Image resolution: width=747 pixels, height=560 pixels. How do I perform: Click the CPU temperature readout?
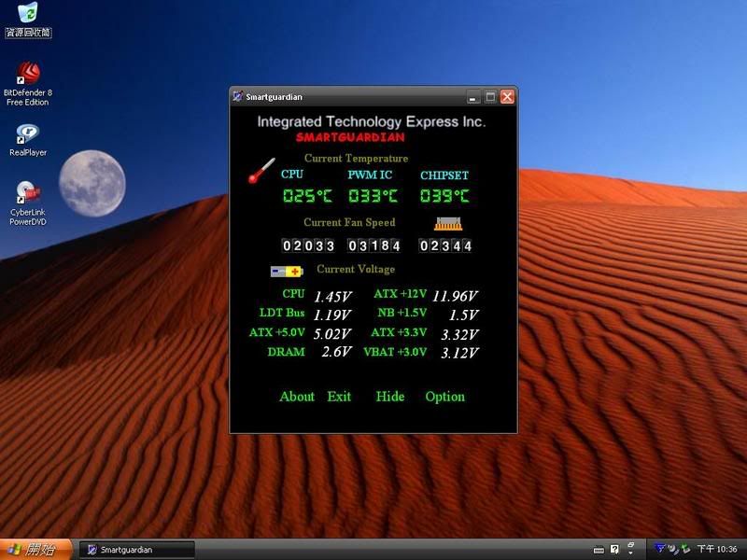307,196
